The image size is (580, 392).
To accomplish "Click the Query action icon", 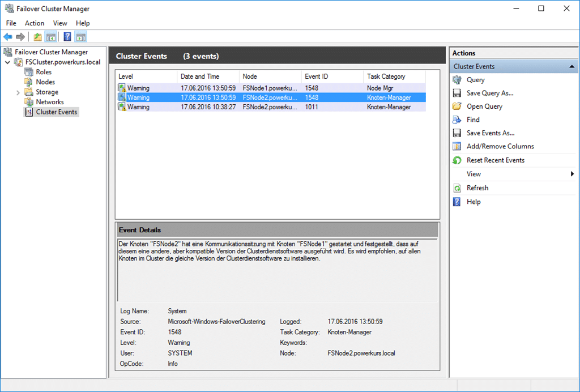I will 457,80.
